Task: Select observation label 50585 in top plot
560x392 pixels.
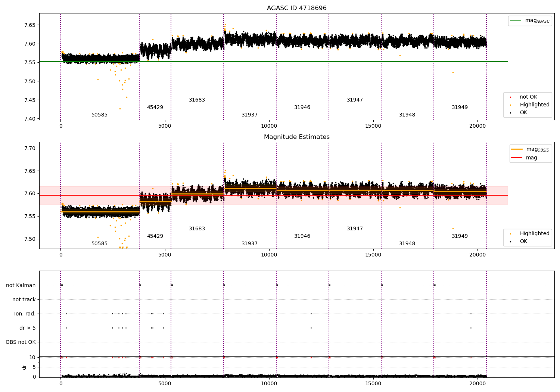Action: pyautogui.click(x=99, y=115)
